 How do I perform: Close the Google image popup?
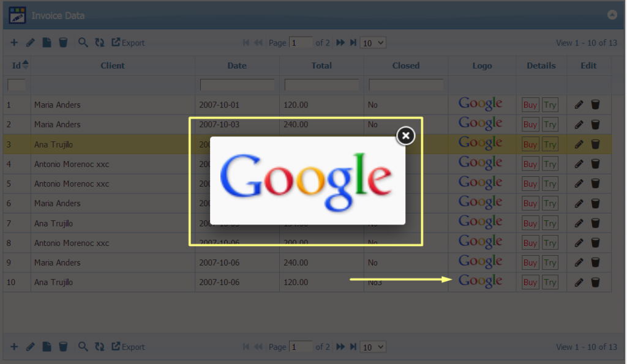[x=405, y=136]
